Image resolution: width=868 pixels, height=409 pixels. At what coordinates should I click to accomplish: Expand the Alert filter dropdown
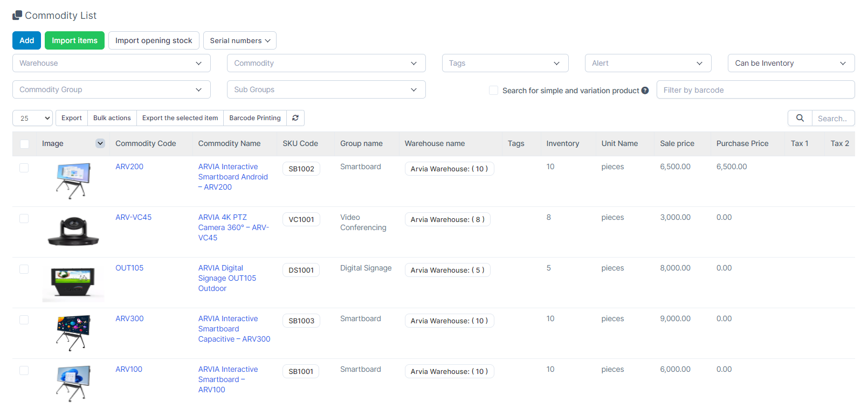click(x=648, y=63)
